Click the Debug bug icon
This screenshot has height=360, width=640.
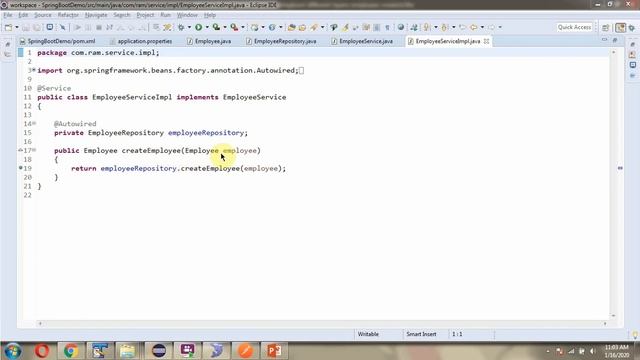coord(181,27)
